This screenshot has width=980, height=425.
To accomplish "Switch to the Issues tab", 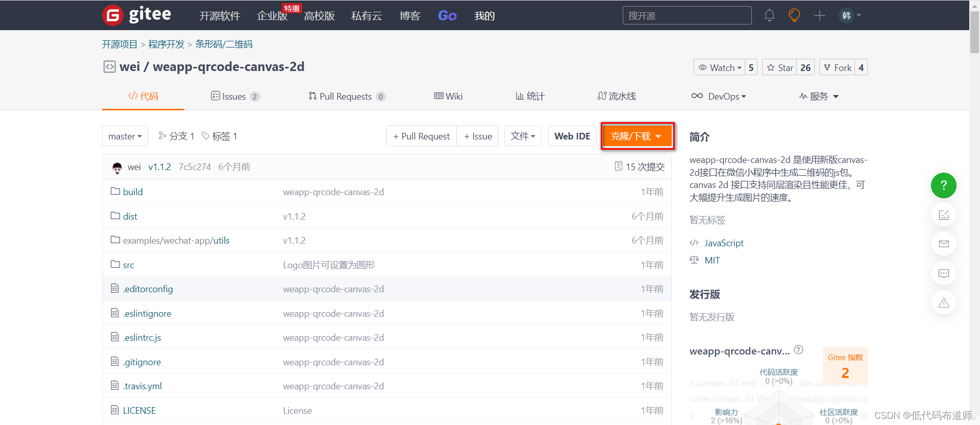I will (x=235, y=96).
